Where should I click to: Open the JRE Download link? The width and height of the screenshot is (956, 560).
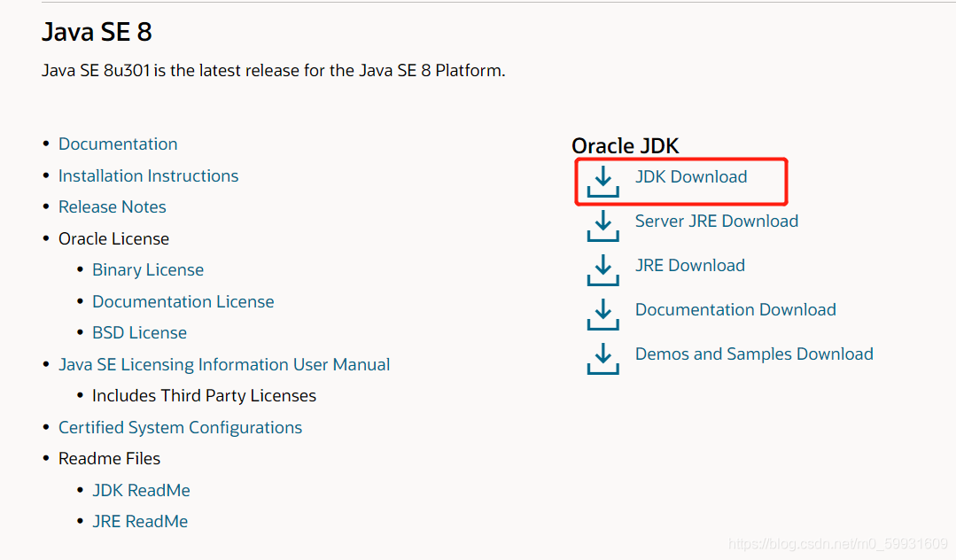689,265
